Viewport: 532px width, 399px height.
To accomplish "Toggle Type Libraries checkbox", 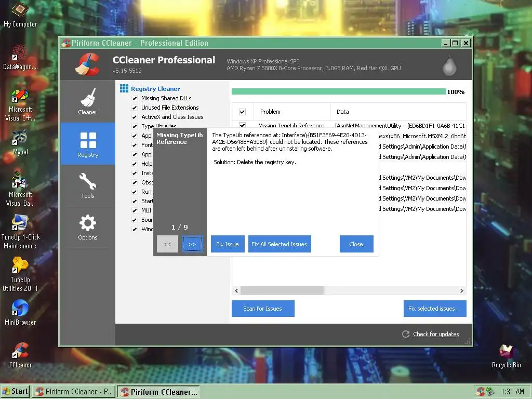I will click(x=135, y=126).
